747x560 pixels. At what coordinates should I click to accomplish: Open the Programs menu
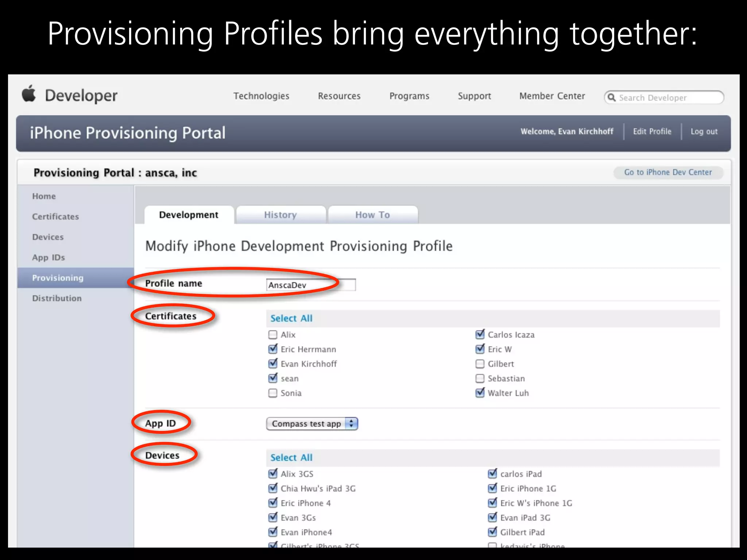click(409, 96)
